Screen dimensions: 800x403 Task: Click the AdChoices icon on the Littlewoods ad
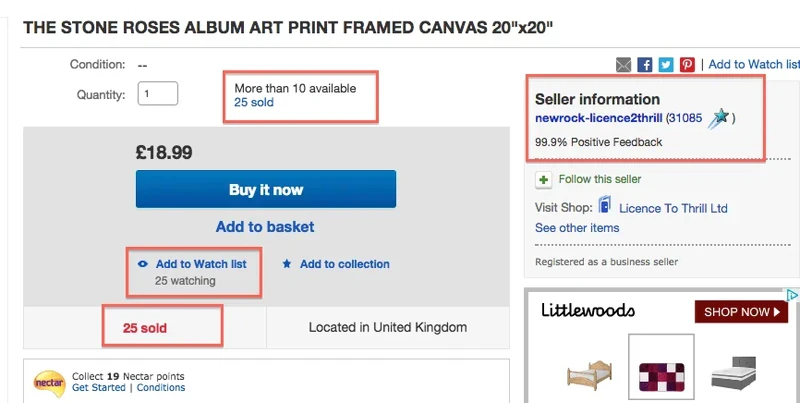click(x=792, y=295)
